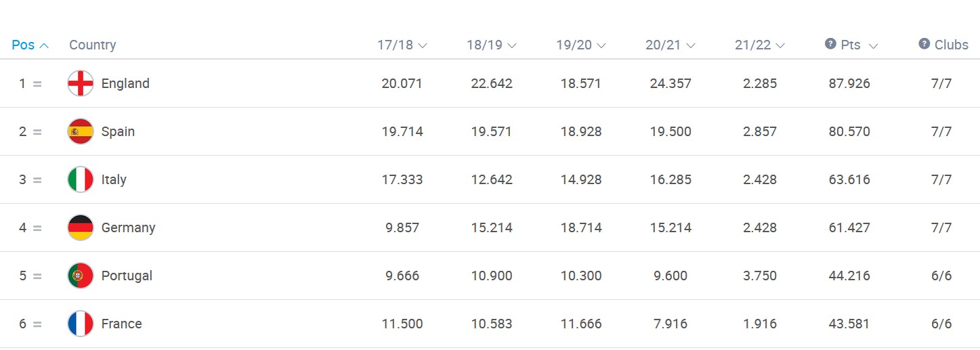
Task: Click the Spain flag icon
Action: pyautogui.click(x=81, y=131)
